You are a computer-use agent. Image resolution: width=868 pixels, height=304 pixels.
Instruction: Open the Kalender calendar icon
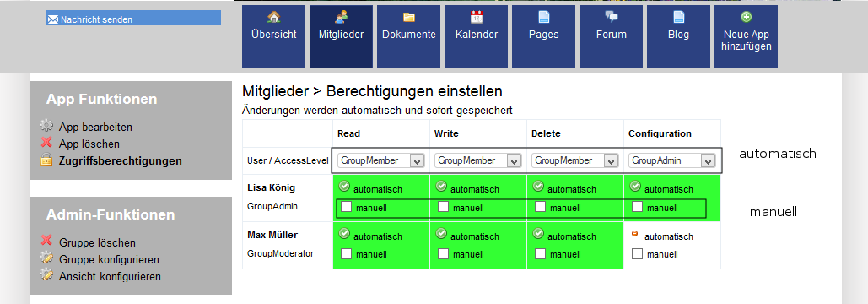click(477, 17)
